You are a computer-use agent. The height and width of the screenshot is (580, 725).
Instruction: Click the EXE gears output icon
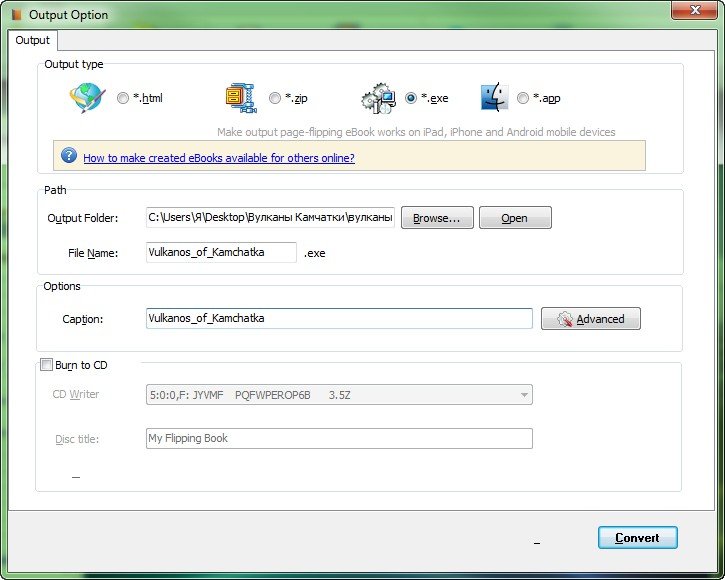coord(378,98)
